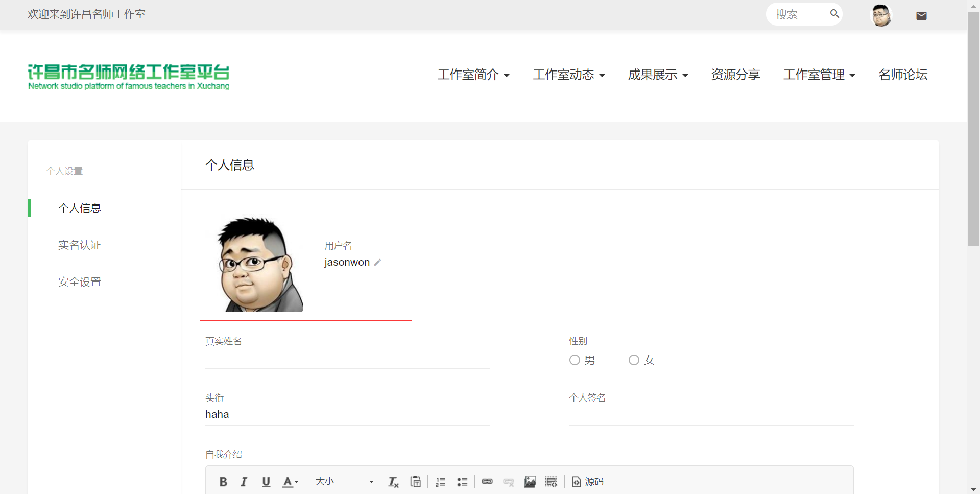980x494 pixels.
Task: Click the insert code snippet icon
Action: [x=552, y=482]
